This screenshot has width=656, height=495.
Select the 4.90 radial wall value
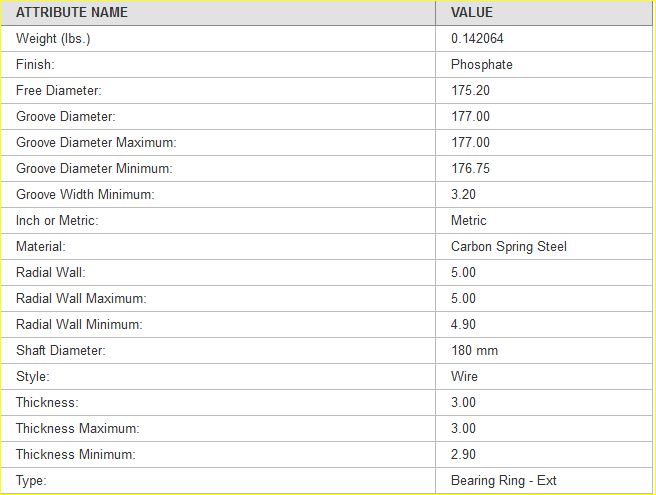tap(463, 324)
